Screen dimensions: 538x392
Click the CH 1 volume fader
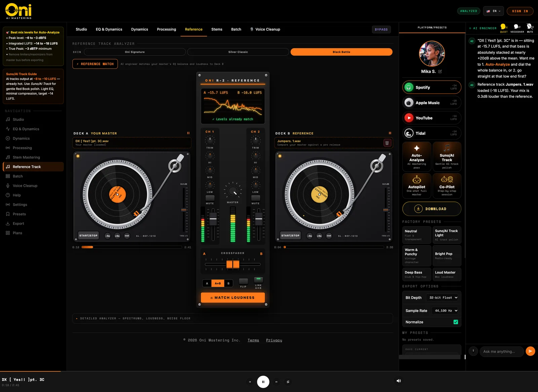213,219
